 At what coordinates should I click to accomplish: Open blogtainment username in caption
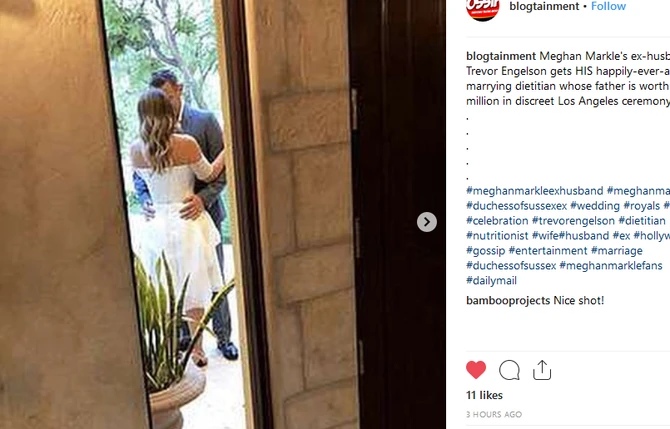[x=501, y=56]
